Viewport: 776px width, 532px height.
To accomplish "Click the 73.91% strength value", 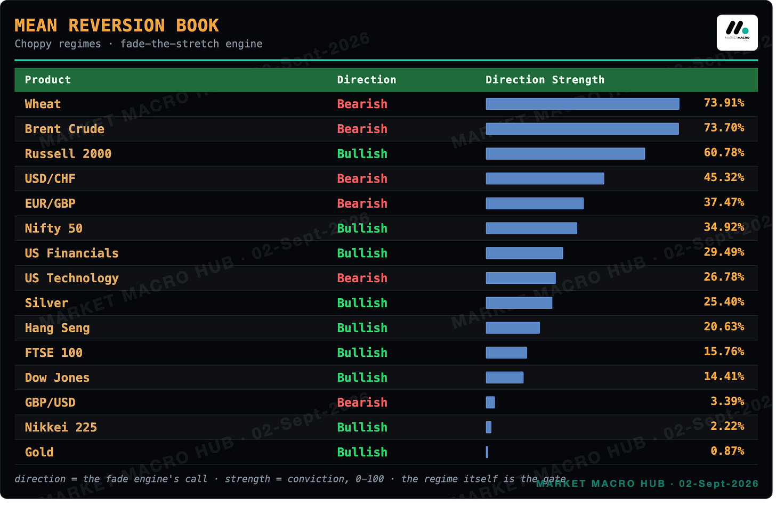I will point(724,103).
